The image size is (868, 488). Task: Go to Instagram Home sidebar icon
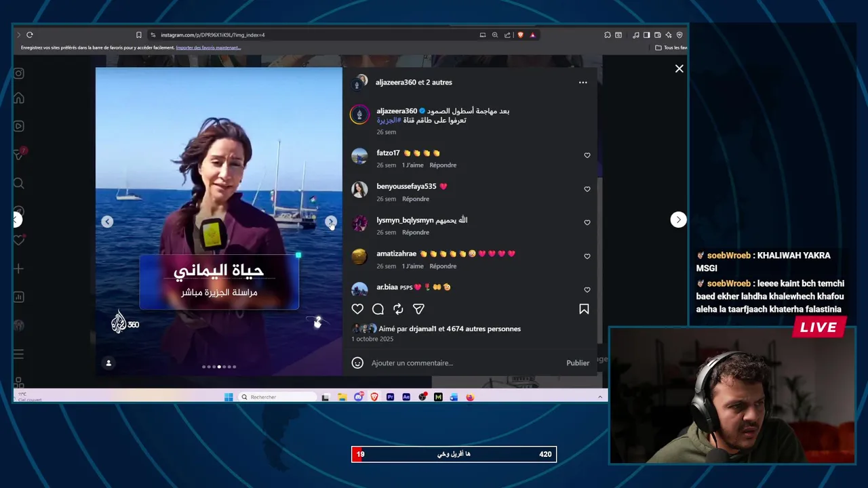coord(19,98)
